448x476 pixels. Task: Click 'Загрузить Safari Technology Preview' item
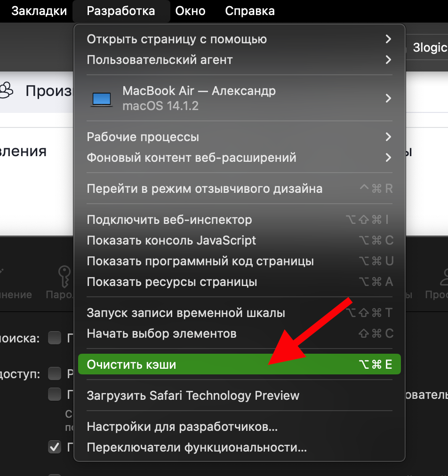193,396
